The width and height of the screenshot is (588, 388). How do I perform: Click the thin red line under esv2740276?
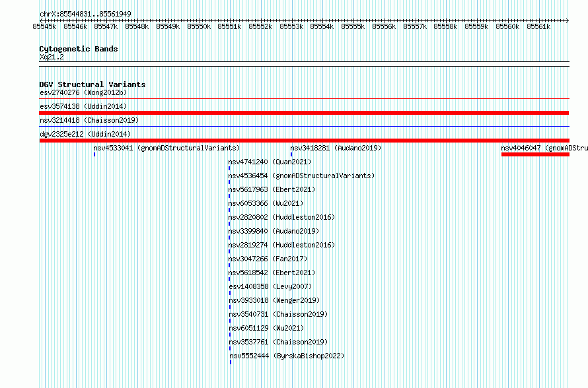click(x=304, y=99)
